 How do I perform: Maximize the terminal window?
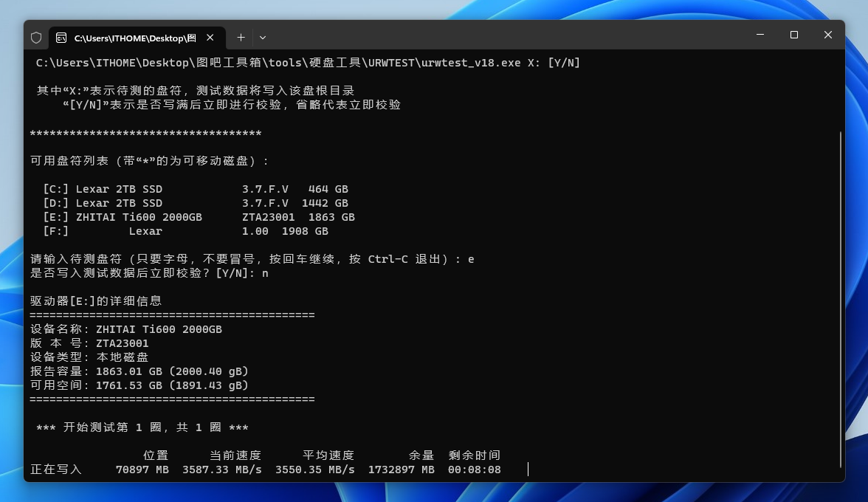point(794,35)
